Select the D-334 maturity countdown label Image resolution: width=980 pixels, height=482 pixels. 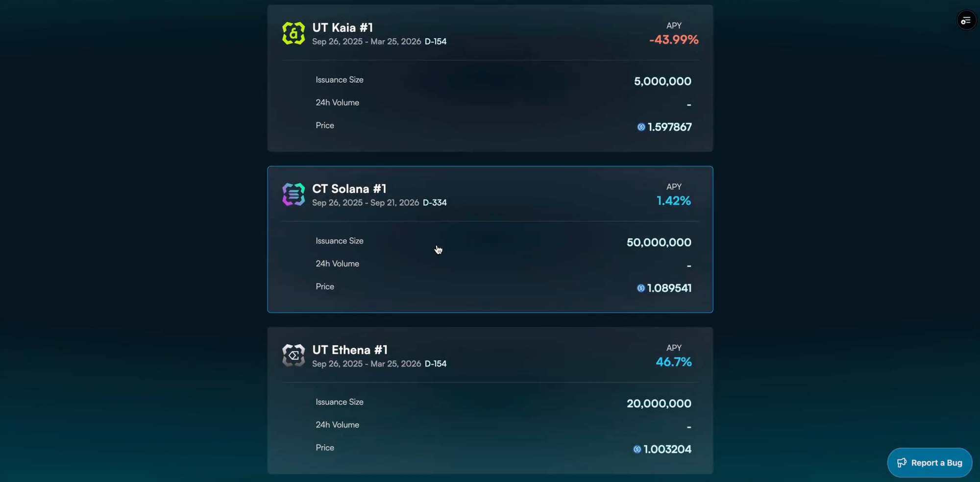coord(435,203)
